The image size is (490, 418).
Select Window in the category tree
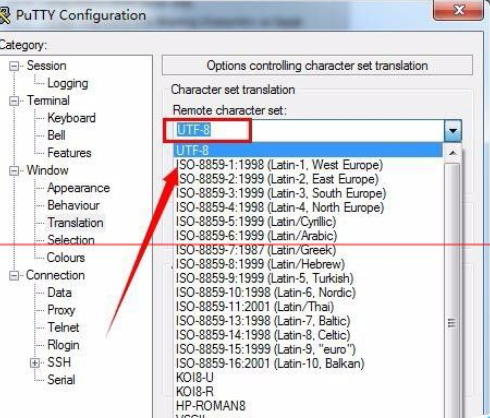(x=48, y=170)
